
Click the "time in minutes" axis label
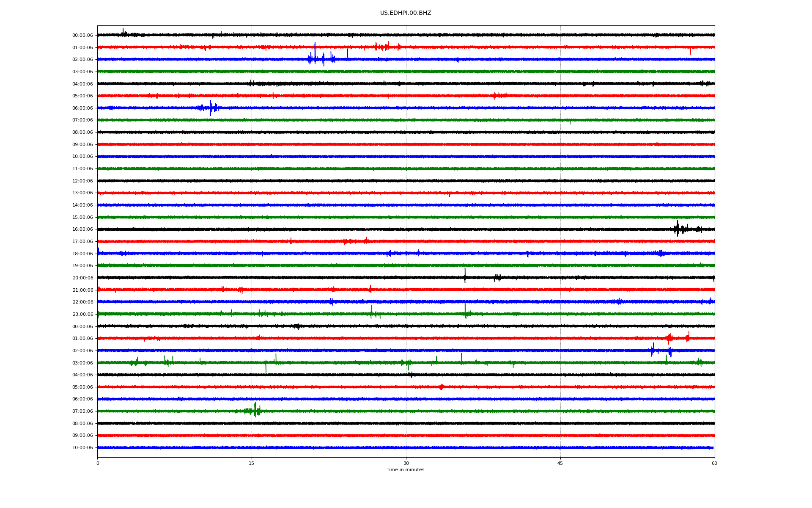pyautogui.click(x=406, y=470)
